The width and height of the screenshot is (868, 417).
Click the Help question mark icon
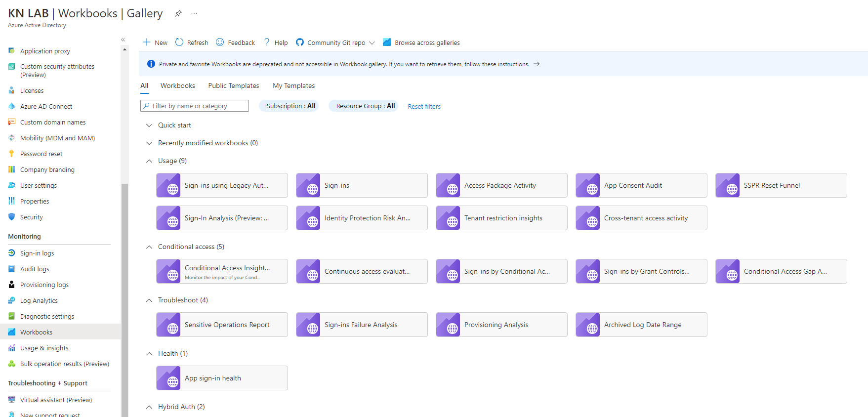pos(267,42)
